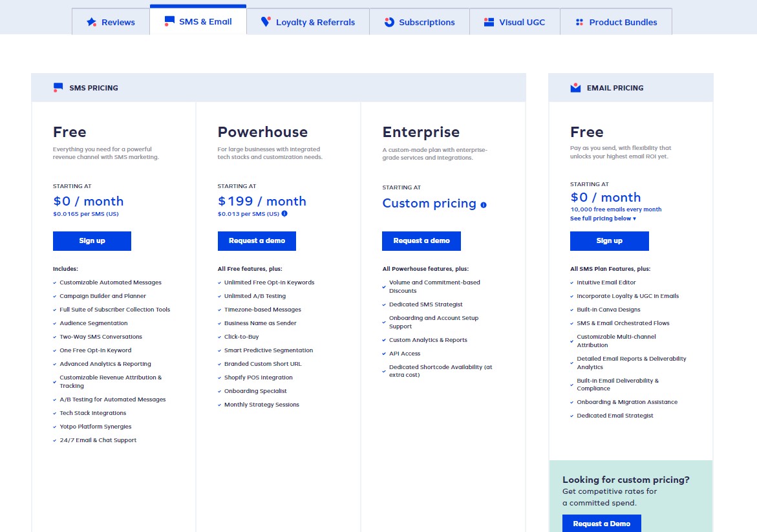Click Yotpo Platform Synergies feature
Viewport: 757px width, 532px height.
click(96, 427)
